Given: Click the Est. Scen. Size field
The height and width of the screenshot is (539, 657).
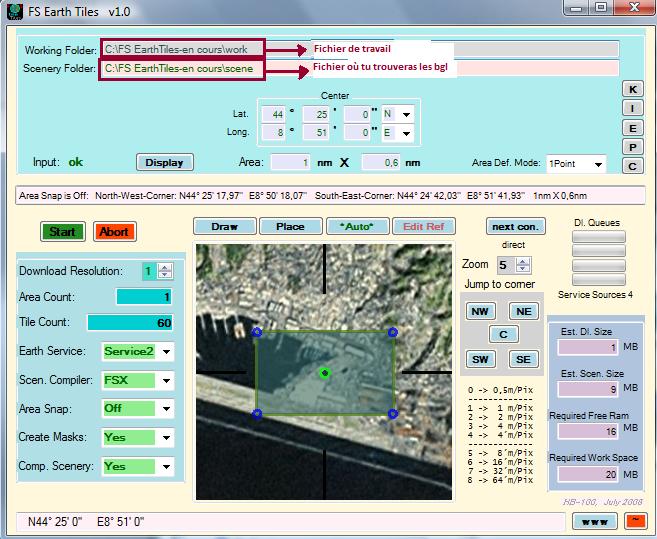Looking at the screenshot, I should click(x=588, y=389).
